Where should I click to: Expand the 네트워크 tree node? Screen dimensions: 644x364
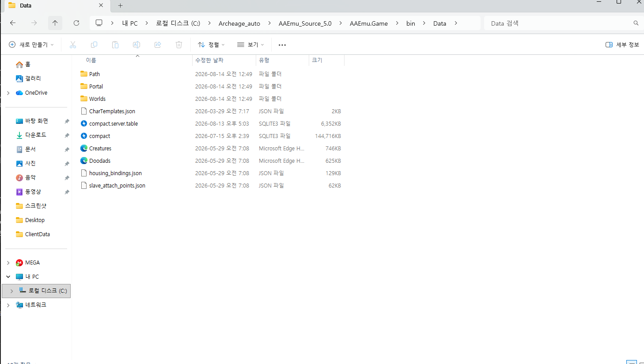(8, 305)
